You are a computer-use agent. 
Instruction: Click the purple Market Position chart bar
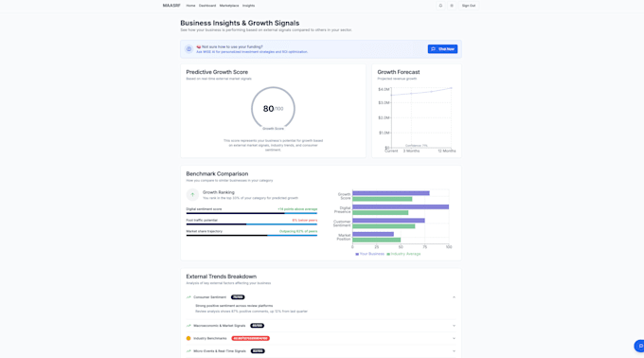point(373,234)
